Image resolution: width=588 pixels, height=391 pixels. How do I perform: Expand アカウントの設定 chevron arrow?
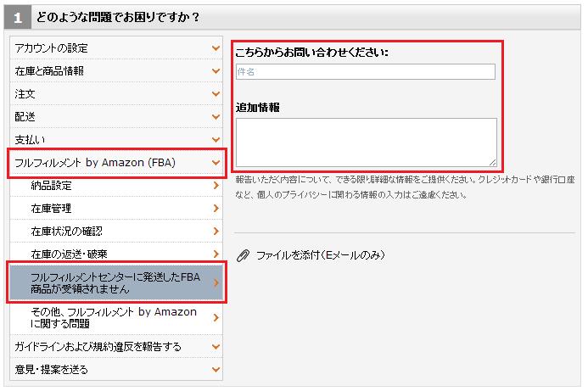pos(216,48)
